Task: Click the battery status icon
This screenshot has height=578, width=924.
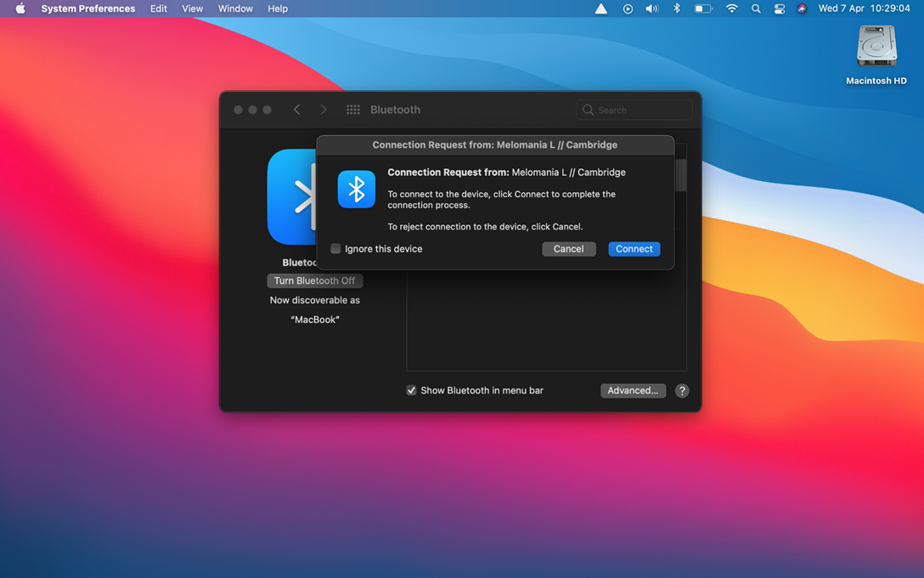Action: tap(703, 8)
